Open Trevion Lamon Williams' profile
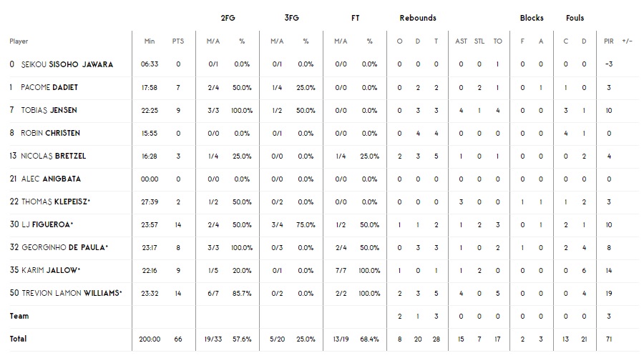Viewport: 644px width, 358px height. click(x=71, y=293)
